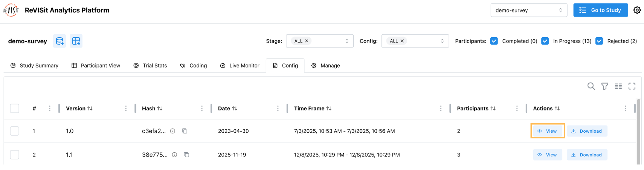Click the date 2023-04-30

point(233,131)
